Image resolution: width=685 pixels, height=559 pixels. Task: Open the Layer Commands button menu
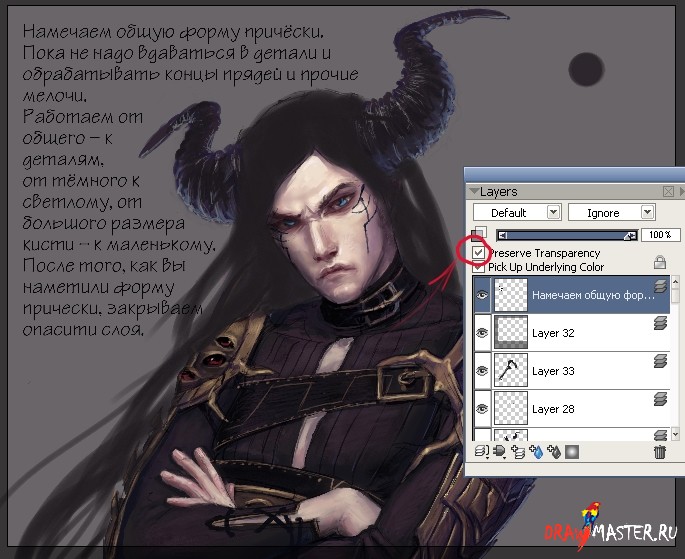[x=481, y=452]
